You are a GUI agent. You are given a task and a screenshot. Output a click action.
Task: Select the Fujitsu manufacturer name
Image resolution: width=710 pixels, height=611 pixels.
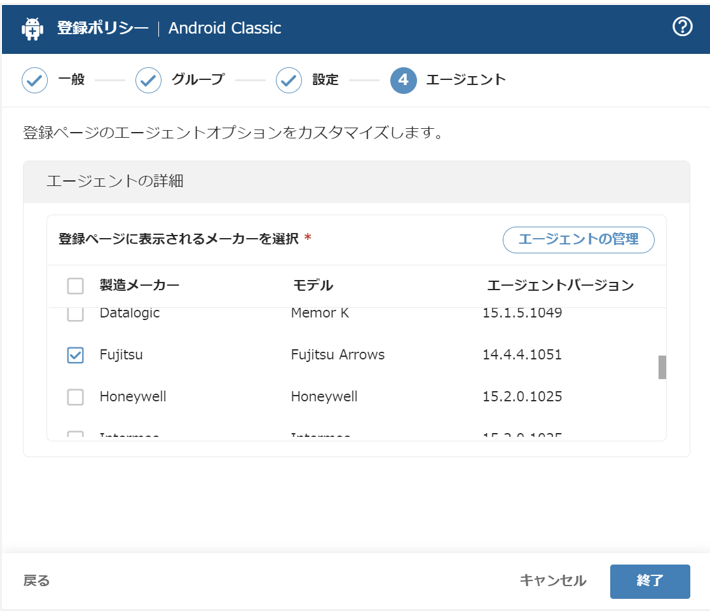121,355
